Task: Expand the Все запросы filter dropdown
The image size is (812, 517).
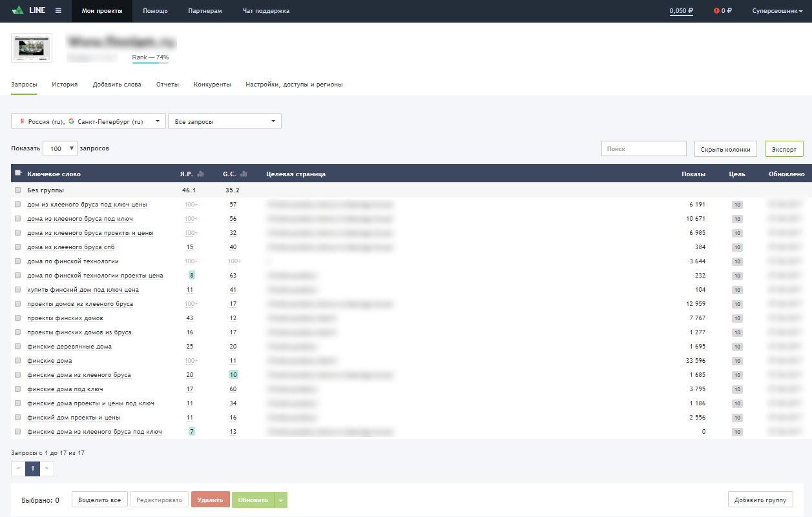Action: coord(224,121)
